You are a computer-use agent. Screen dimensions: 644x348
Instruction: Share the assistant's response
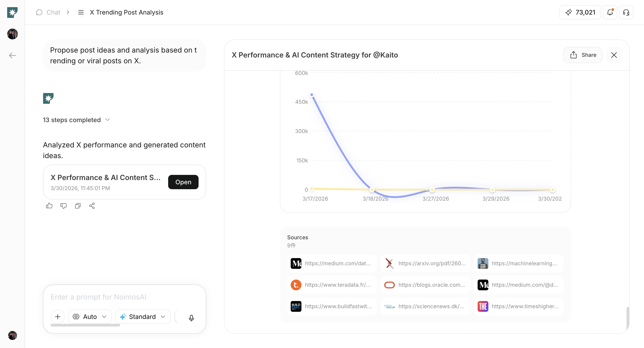click(x=92, y=206)
